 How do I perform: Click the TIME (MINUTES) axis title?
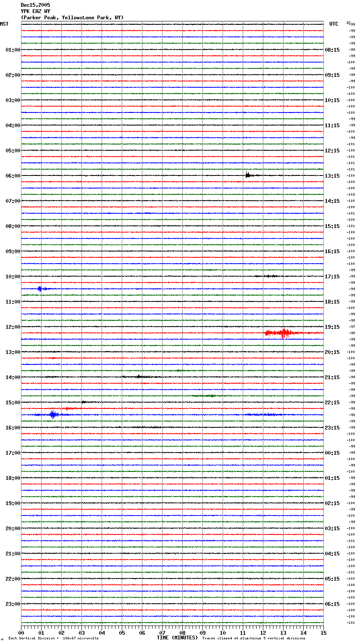click(x=177, y=638)
